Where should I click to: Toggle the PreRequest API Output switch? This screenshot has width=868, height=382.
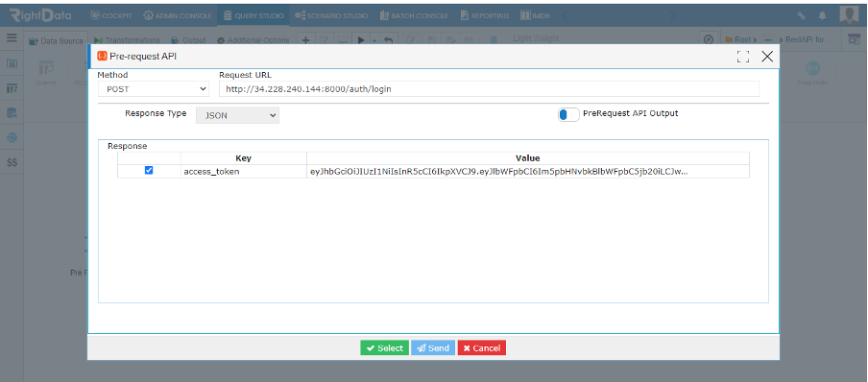point(568,114)
